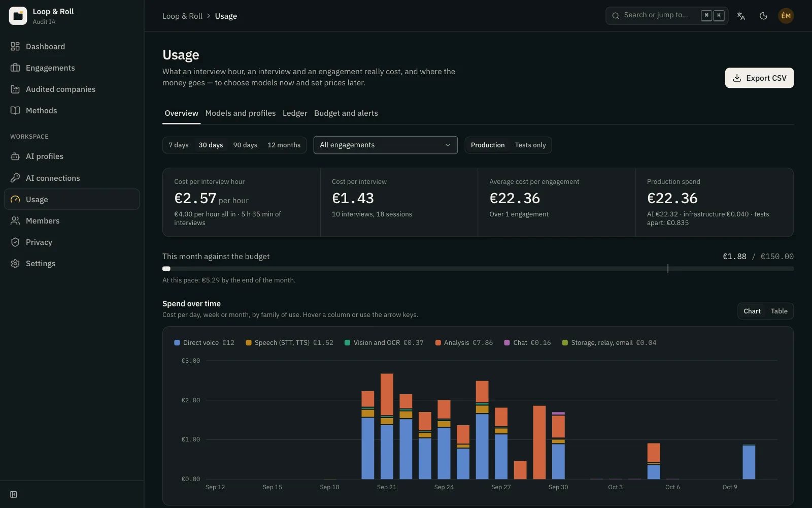Click the Export CSV button
The image size is (812, 508).
pyautogui.click(x=759, y=78)
